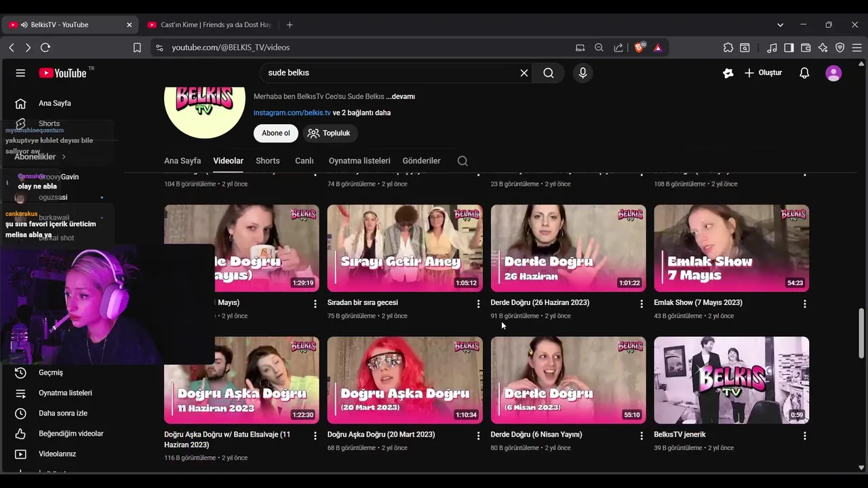Open the Canlı tab
This screenshot has width=868, height=488.
coord(304,161)
